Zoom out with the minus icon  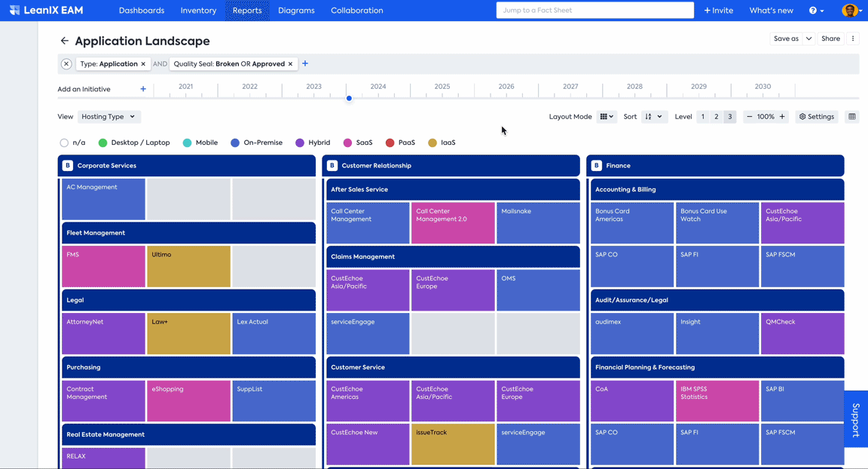pos(750,117)
